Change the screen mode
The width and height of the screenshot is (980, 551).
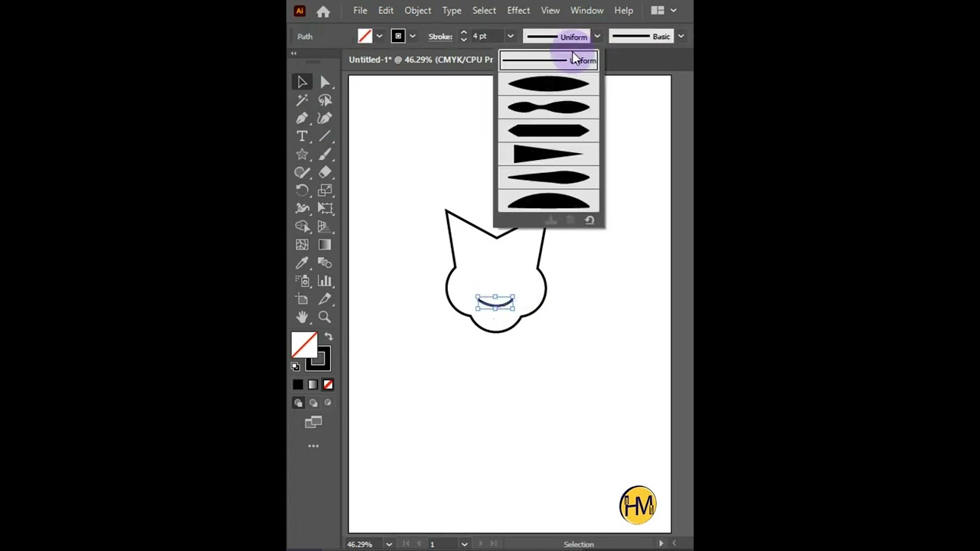(313, 422)
